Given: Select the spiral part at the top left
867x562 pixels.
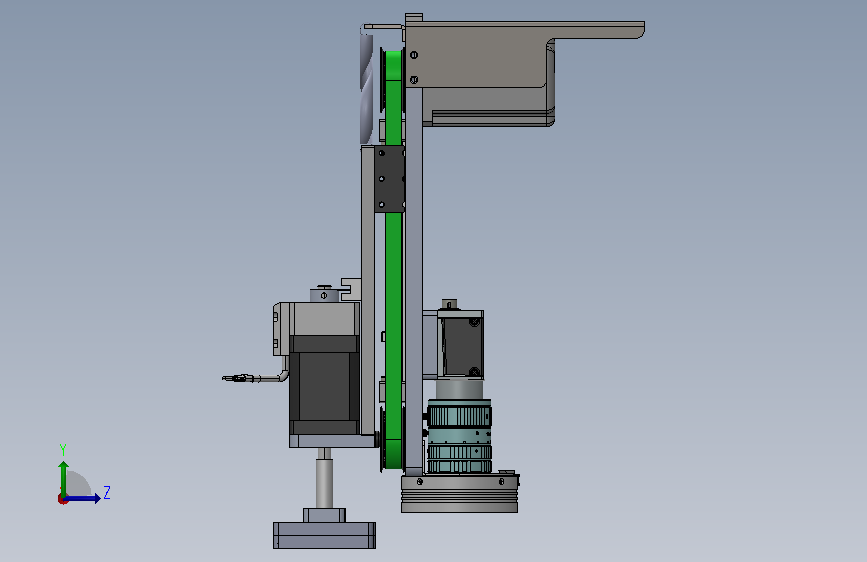Looking at the screenshot, I should pyautogui.click(x=366, y=89).
